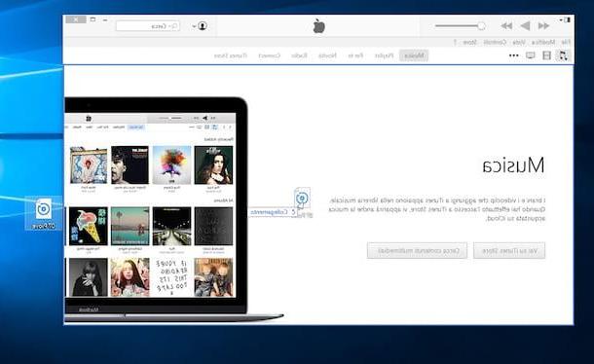Click the Cerca contenuti multimediali button

[x=417, y=251]
